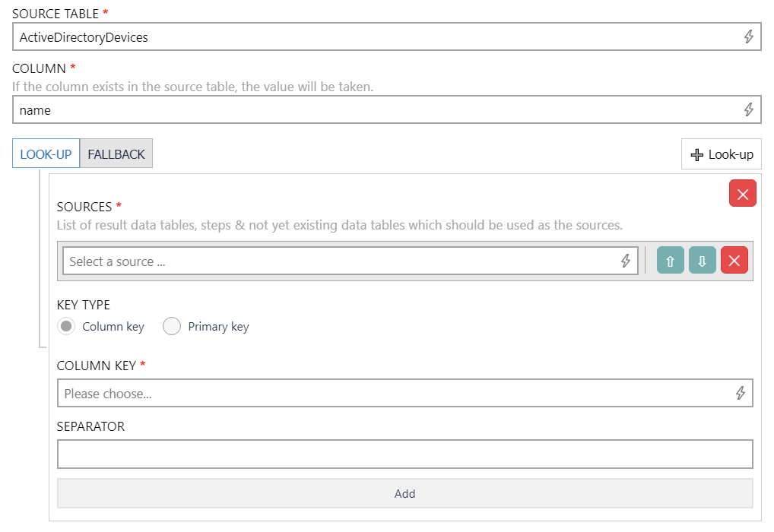
Task: Add a new look-up via the Look-up button
Action: 721,154
